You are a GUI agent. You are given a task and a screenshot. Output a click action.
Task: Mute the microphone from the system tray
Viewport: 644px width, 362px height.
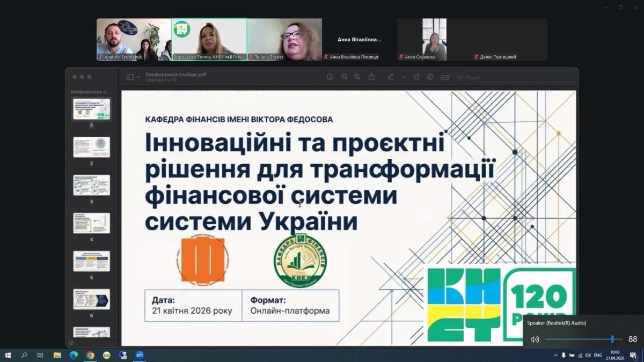[563, 355]
